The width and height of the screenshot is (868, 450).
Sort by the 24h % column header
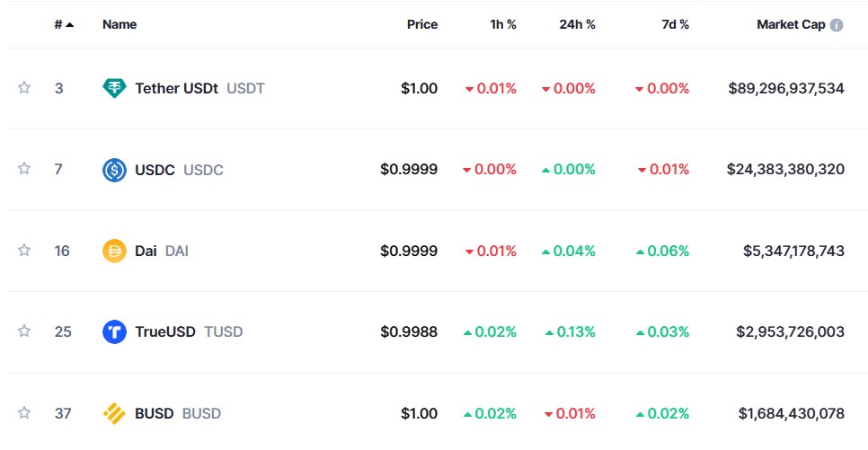[577, 24]
